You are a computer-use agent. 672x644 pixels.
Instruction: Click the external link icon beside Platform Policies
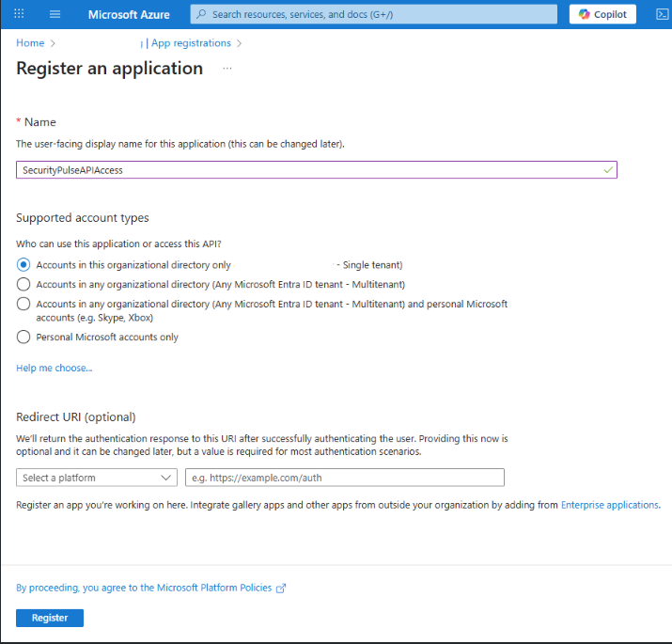tap(281, 589)
